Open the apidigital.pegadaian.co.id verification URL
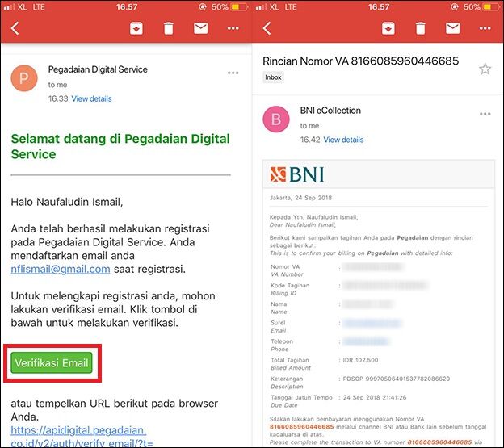504x448 pixels. click(82, 437)
